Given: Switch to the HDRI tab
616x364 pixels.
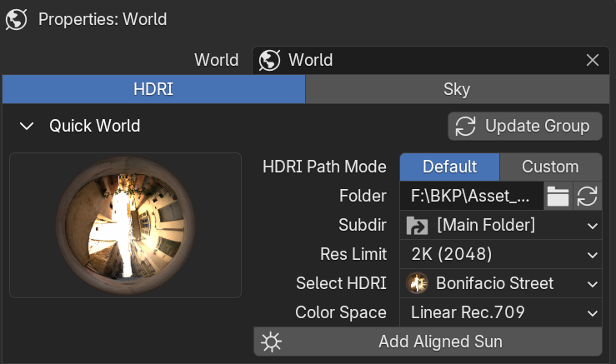Looking at the screenshot, I should (x=153, y=89).
